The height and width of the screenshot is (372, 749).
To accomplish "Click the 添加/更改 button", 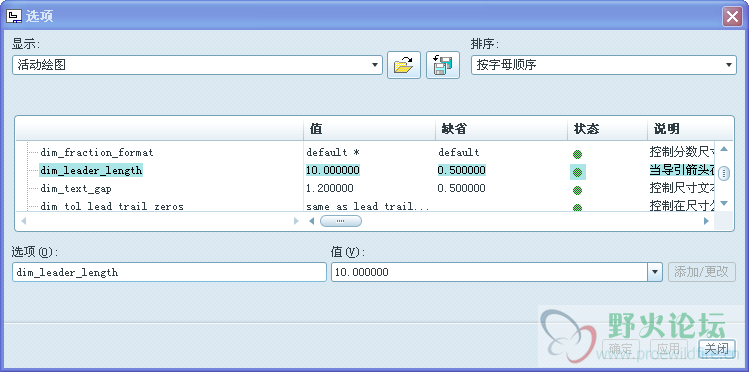I will click(x=702, y=272).
